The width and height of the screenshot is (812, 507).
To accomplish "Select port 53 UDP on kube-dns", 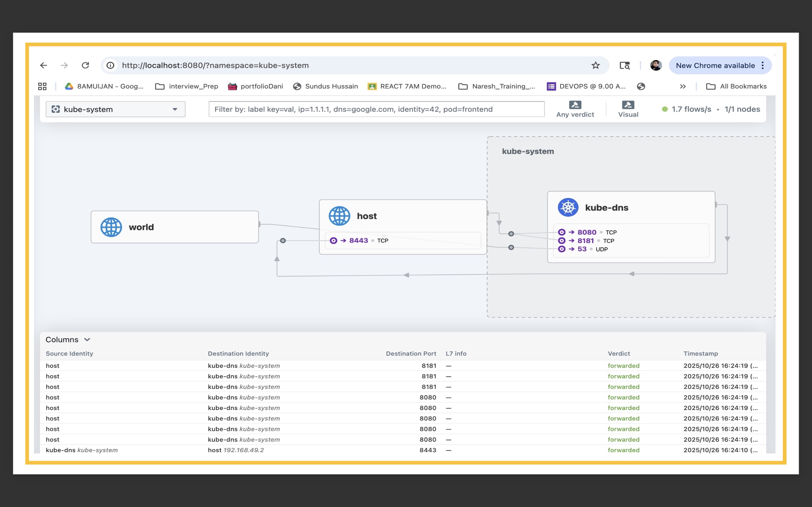I will point(581,249).
